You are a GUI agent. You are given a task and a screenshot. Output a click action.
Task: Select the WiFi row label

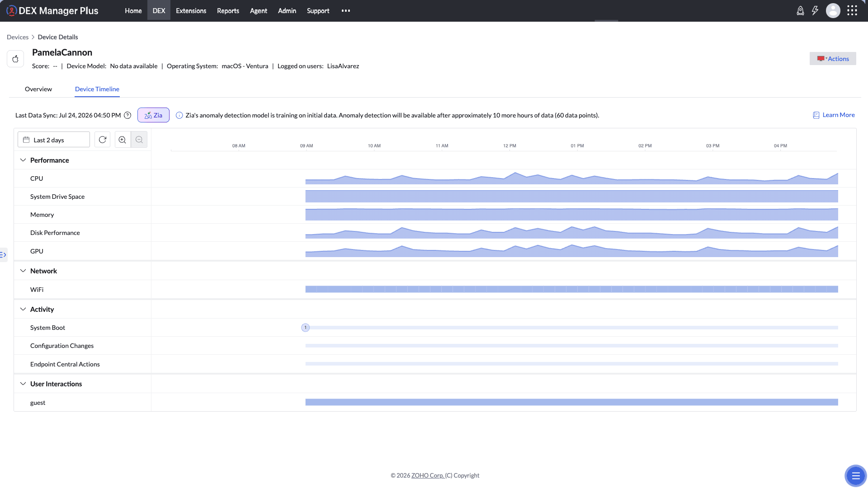point(37,290)
